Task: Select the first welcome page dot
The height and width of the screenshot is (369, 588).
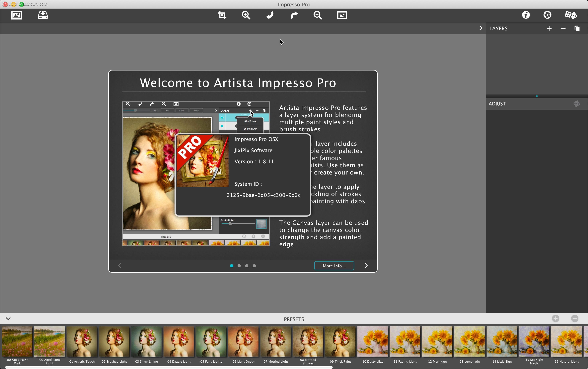Action: (x=231, y=266)
